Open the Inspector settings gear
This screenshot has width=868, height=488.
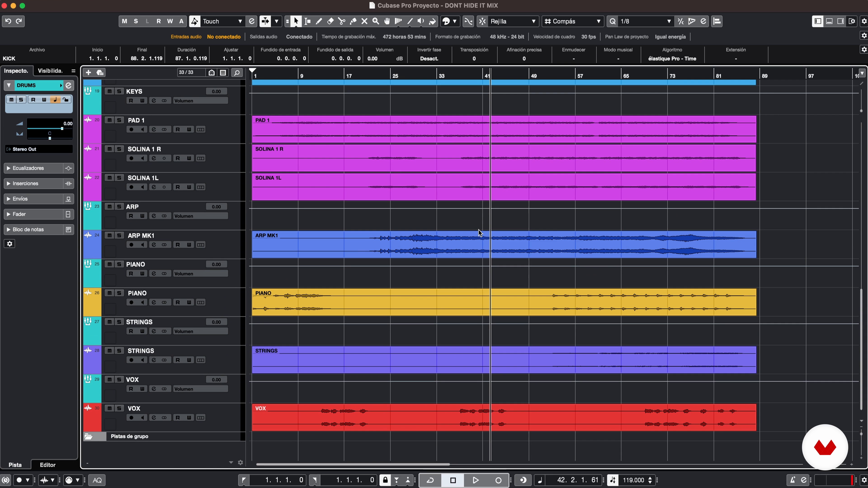click(10, 244)
